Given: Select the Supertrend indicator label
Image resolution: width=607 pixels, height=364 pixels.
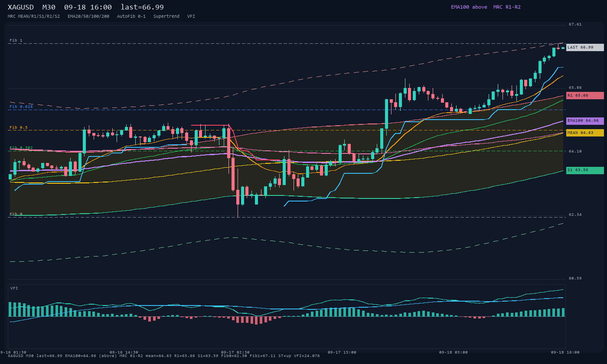Looking at the screenshot, I should pos(166,16).
